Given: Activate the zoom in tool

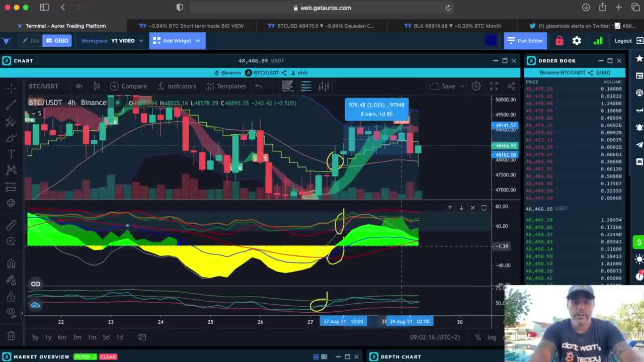Looking at the screenshot, I should point(11,242).
